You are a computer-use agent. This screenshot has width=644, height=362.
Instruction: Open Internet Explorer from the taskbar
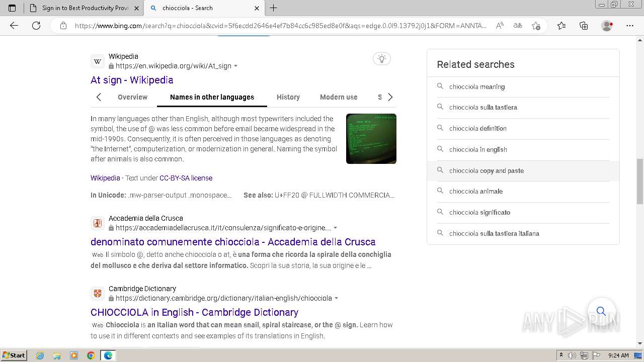(40, 355)
